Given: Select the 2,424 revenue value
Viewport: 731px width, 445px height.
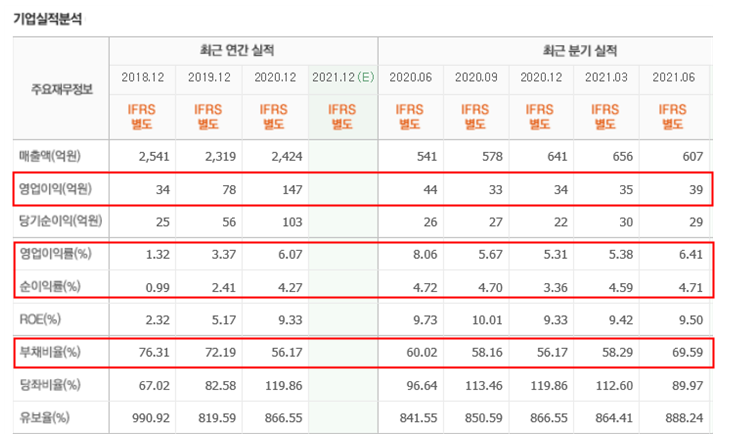Looking at the screenshot, I should point(287,157).
